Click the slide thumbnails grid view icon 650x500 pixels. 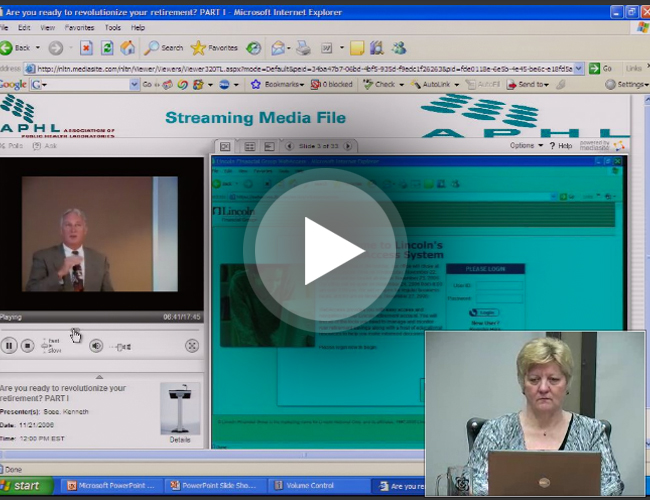click(250, 146)
